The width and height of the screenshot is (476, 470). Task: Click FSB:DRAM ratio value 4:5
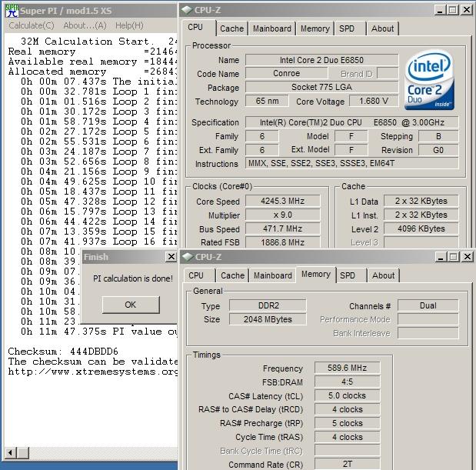point(348,382)
